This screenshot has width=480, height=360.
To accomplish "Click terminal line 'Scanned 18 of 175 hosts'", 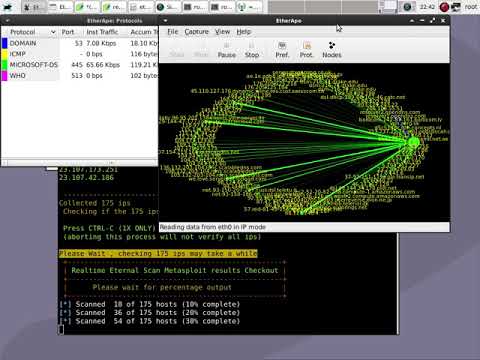I will click(150, 304).
